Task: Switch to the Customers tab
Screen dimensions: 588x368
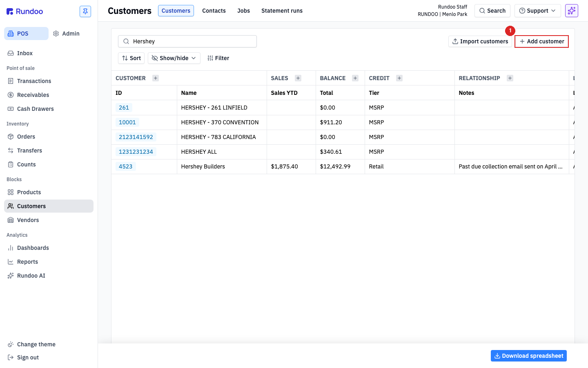Action: click(176, 11)
